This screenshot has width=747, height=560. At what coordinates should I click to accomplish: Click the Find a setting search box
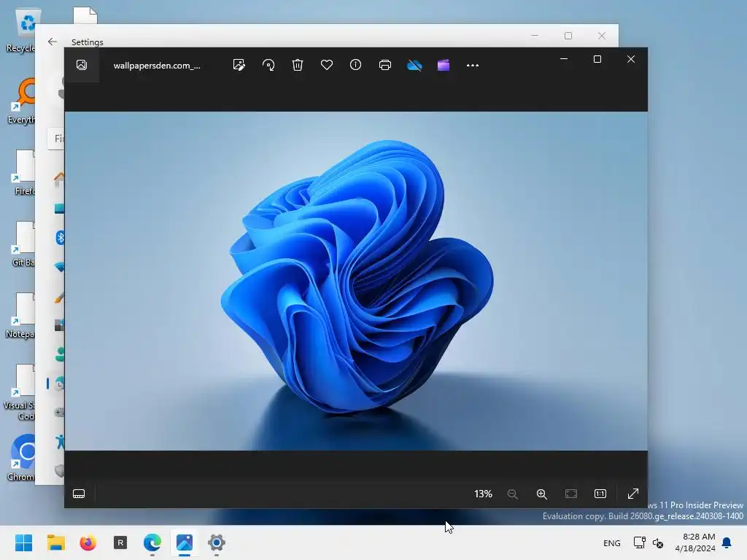[56, 139]
